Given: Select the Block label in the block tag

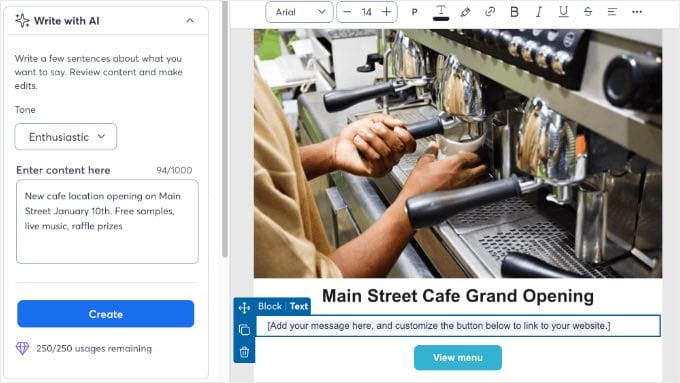Looking at the screenshot, I should [270, 306].
